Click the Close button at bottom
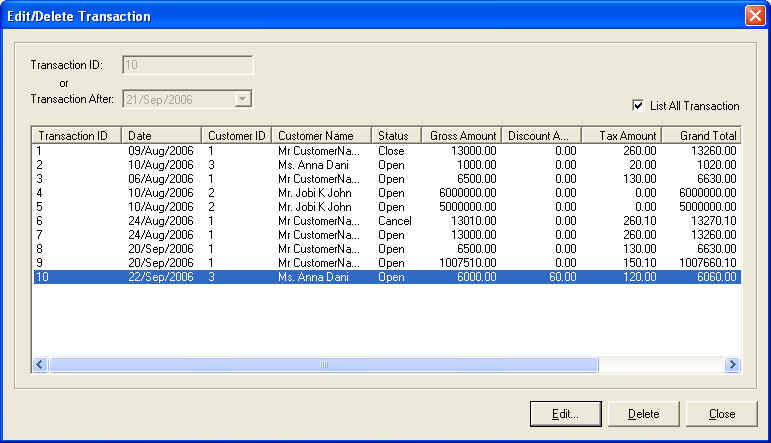 click(721, 414)
